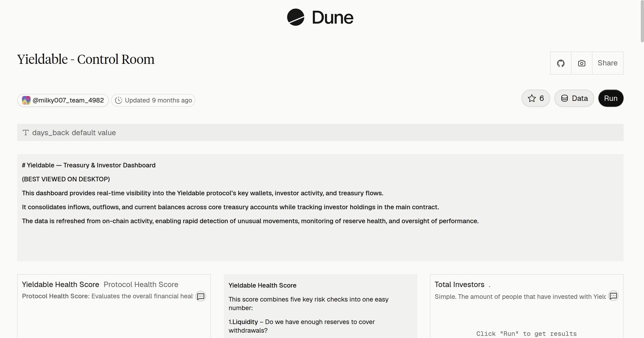644x338 pixels.
Task: Click the black Run button
Action: (611, 98)
